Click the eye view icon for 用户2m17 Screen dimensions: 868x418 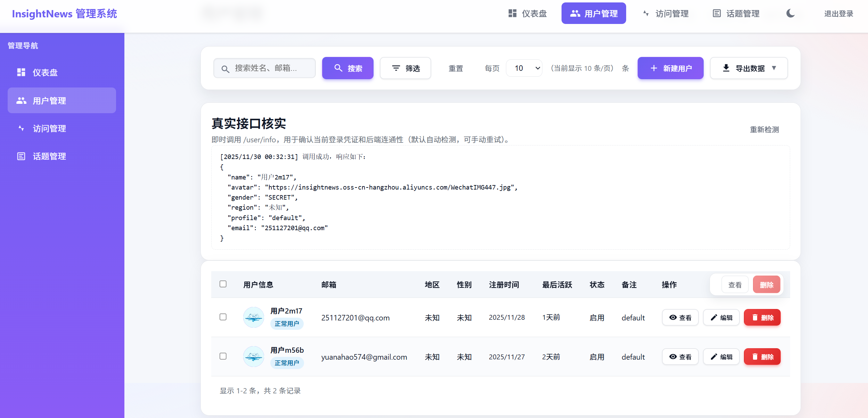tap(673, 317)
